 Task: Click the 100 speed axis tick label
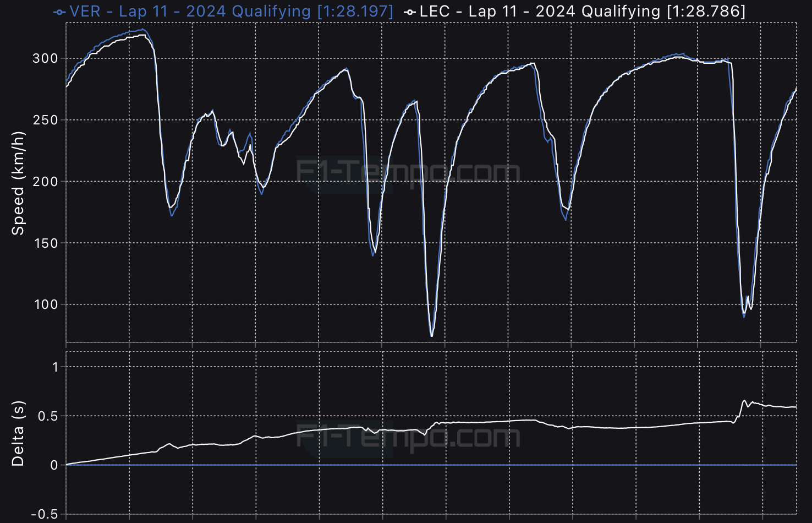point(45,304)
